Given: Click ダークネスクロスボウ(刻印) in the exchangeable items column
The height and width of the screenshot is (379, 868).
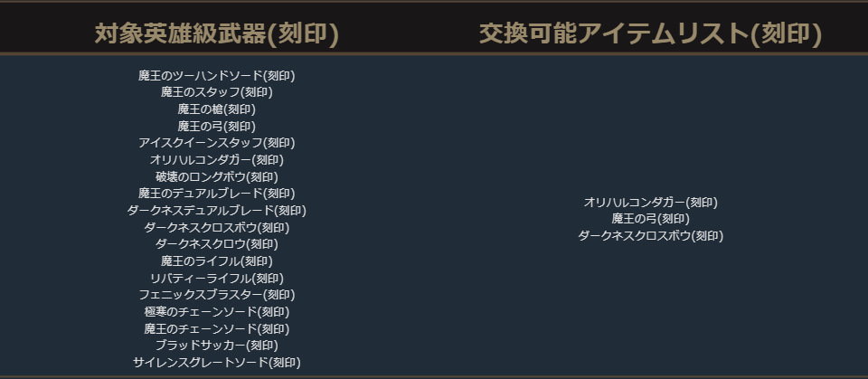Looking at the screenshot, I should pos(650,235).
